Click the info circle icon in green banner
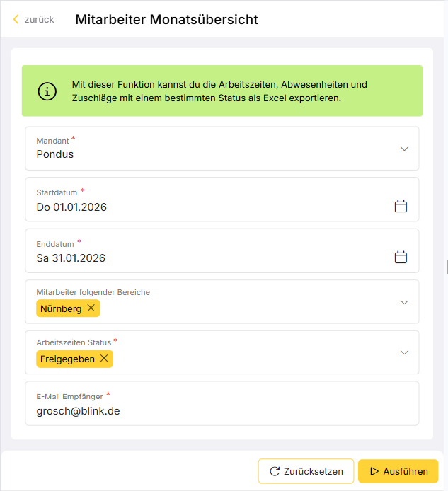 47,91
